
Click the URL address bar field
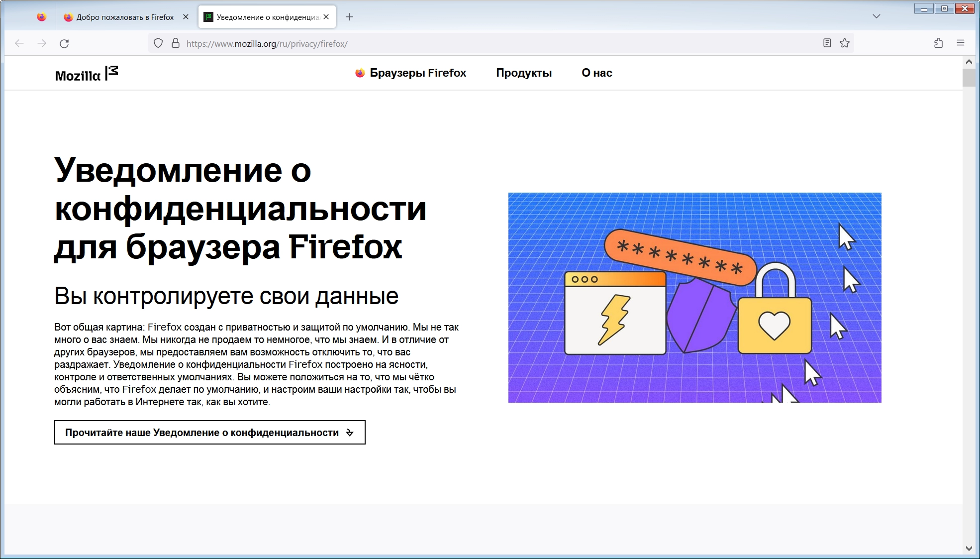[x=497, y=44]
